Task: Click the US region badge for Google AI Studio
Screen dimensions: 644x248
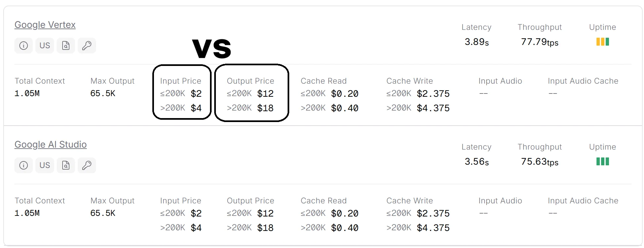Action: [x=45, y=165]
